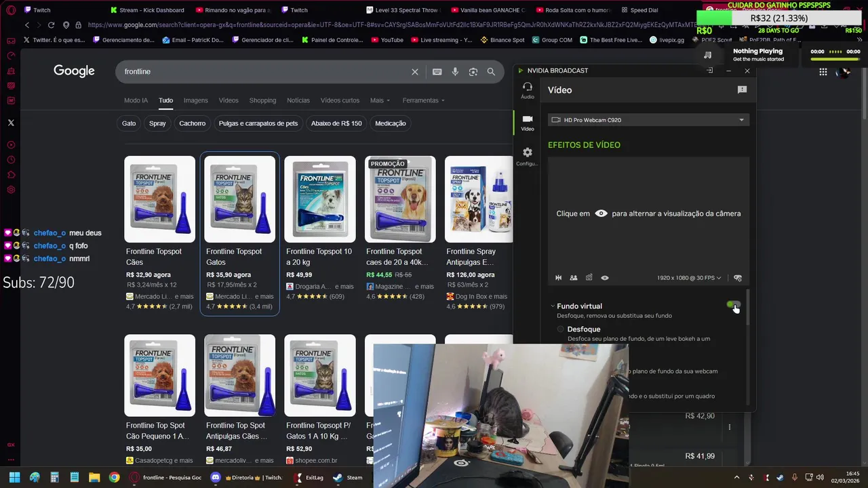868x488 pixels.
Task: Filter by Pulgas e carrapatos de pets
Action: (x=258, y=123)
